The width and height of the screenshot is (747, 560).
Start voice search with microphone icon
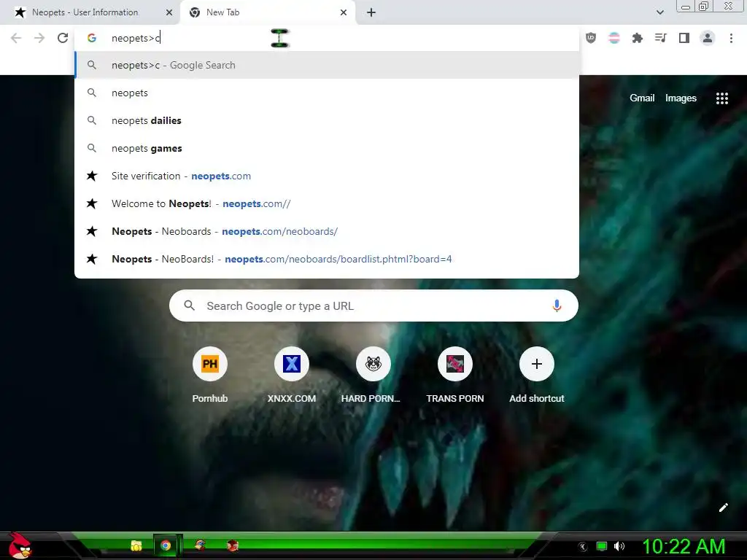tap(557, 306)
